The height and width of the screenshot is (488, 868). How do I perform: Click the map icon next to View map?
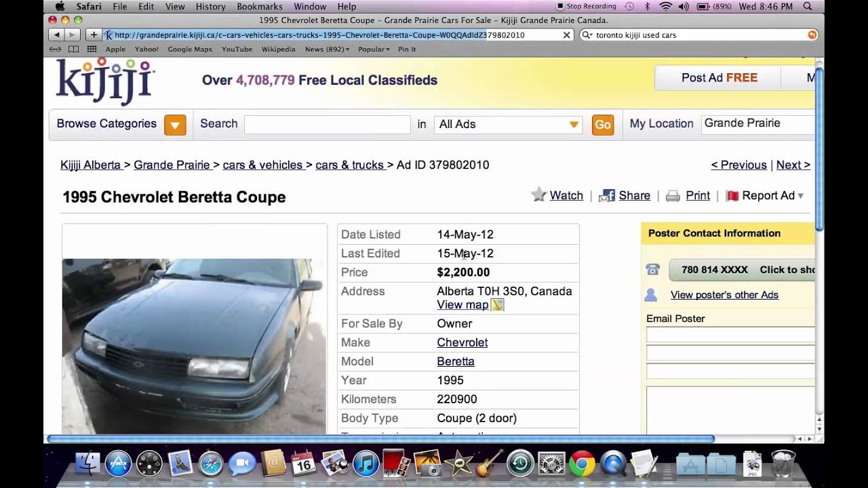[x=497, y=305]
